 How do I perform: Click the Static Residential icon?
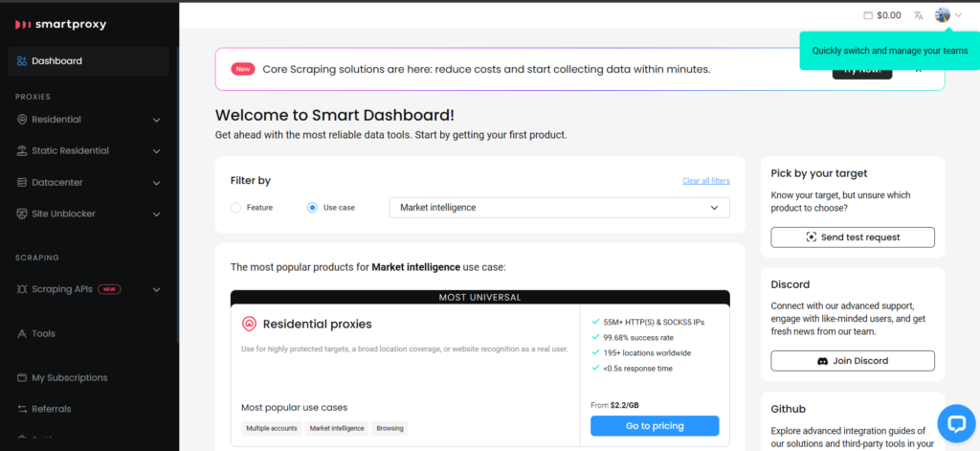click(22, 150)
